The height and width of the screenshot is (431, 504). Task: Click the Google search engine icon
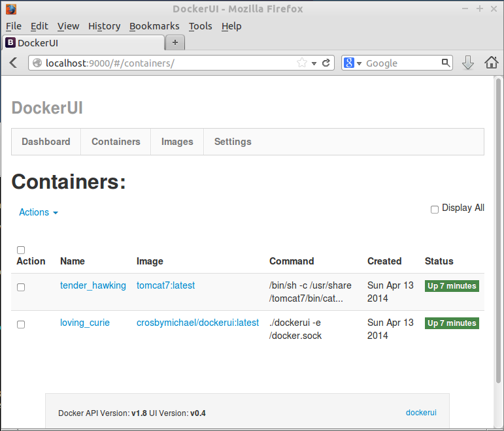point(349,63)
